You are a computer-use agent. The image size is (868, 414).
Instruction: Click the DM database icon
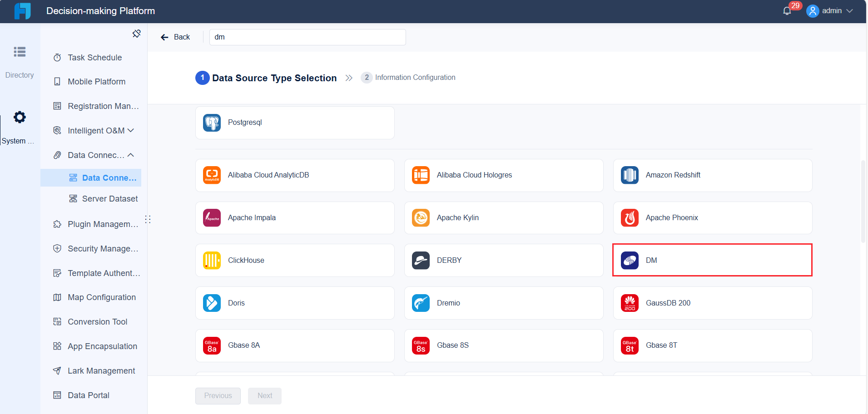point(629,260)
